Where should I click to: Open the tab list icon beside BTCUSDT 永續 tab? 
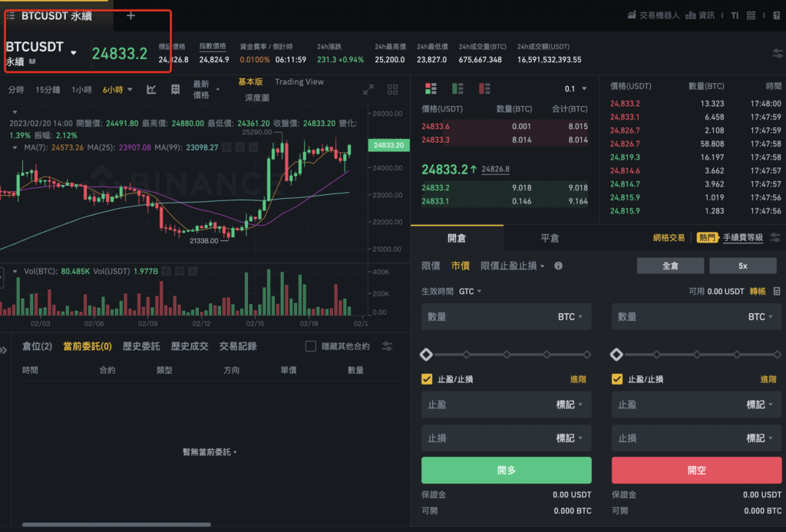pos(11,16)
